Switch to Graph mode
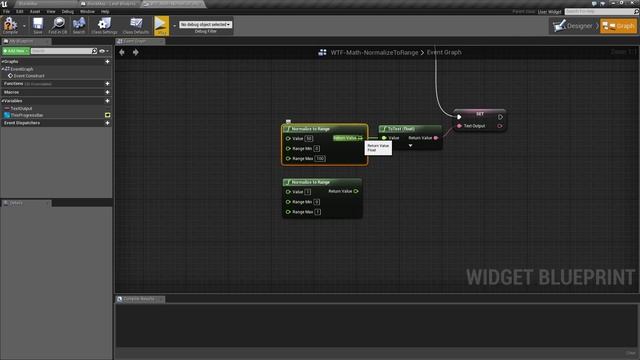The width and height of the screenshot is (640, 360). coord(618,26)
